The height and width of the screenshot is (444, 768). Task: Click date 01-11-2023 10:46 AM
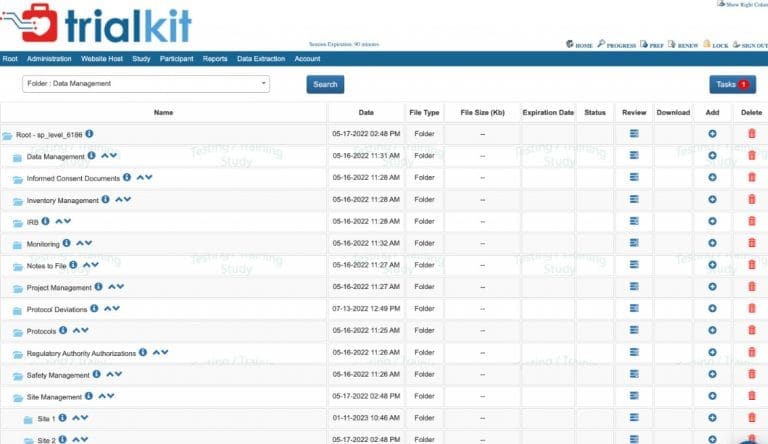click(366, 418)
